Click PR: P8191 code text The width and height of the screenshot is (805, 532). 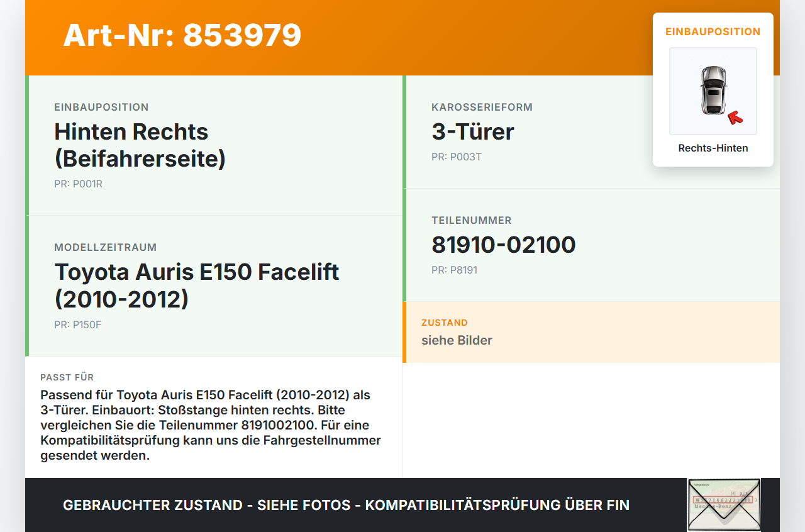coord(455,270)
